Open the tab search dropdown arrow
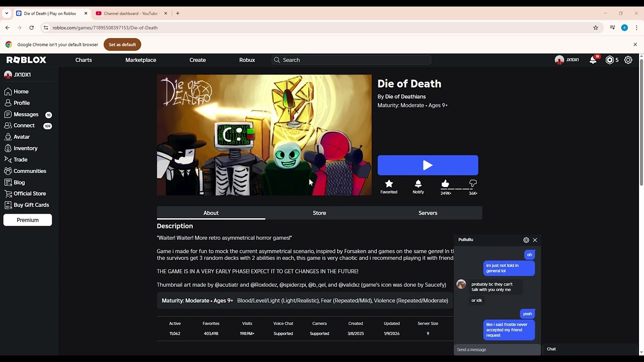Image resolution: width=644 pixels, height=362 pixels. tap(7, 14)
